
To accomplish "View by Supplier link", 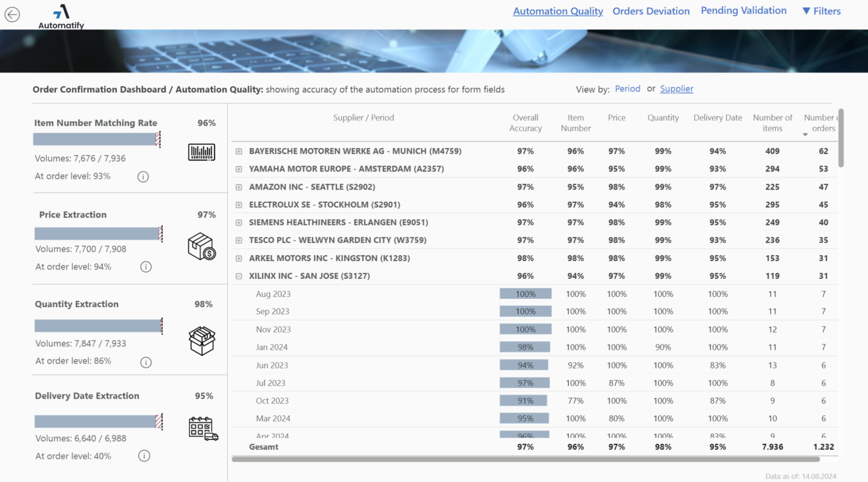I will point(676,89).
